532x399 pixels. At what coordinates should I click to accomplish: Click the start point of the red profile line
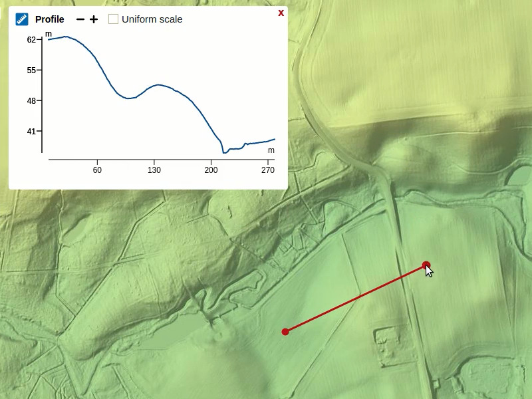285,331
